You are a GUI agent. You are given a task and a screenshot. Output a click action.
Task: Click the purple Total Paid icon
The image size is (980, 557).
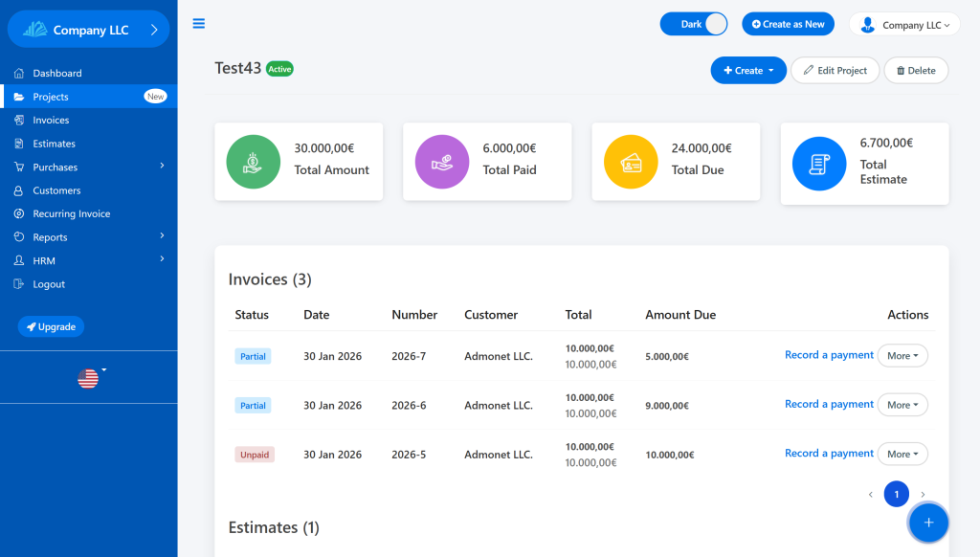click(441, 162)
